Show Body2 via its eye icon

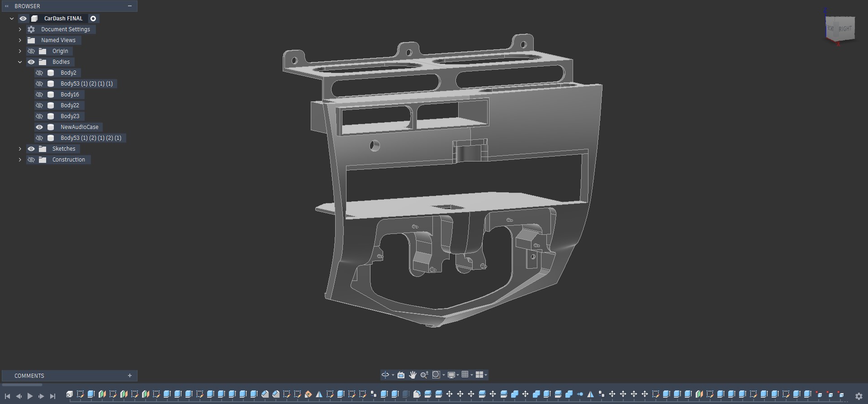pyautogui.click(x=39, y=73)
